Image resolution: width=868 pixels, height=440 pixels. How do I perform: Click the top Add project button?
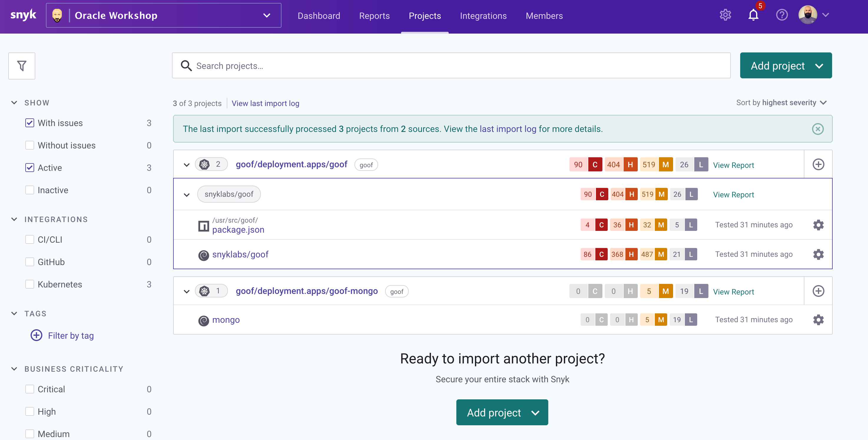tap(786, 65)
